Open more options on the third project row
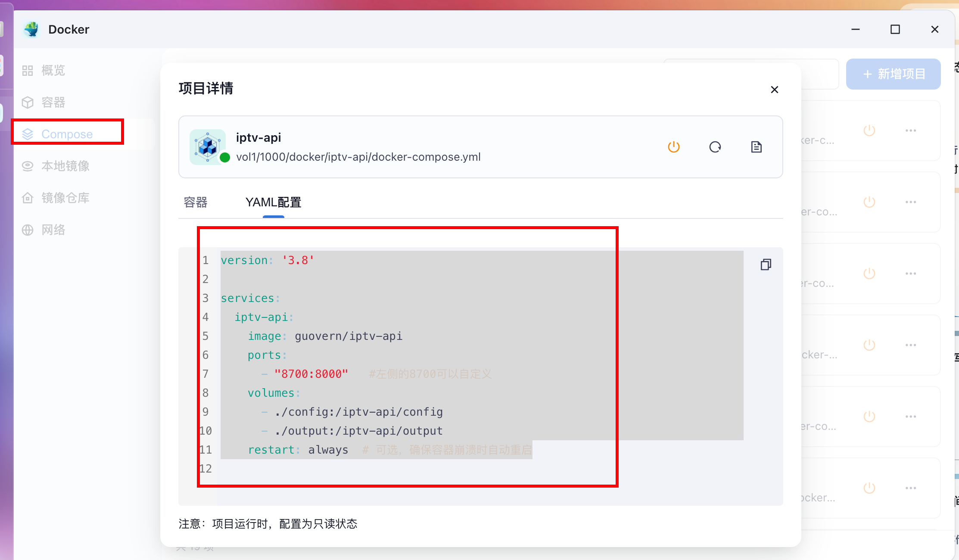The width and height of the screenshot is (959, 560). [x=911, y=274]
